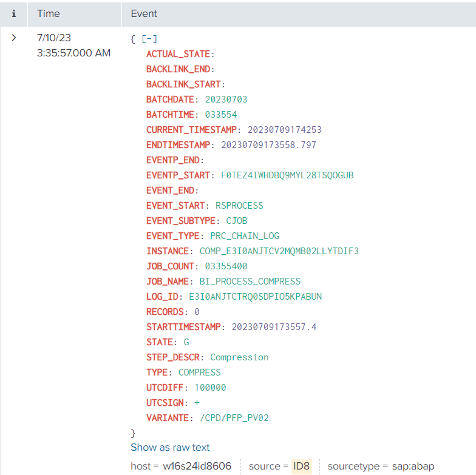476x475 pixels.
Task: Select the STEP_DESCR value Compression
Action: 239,357
